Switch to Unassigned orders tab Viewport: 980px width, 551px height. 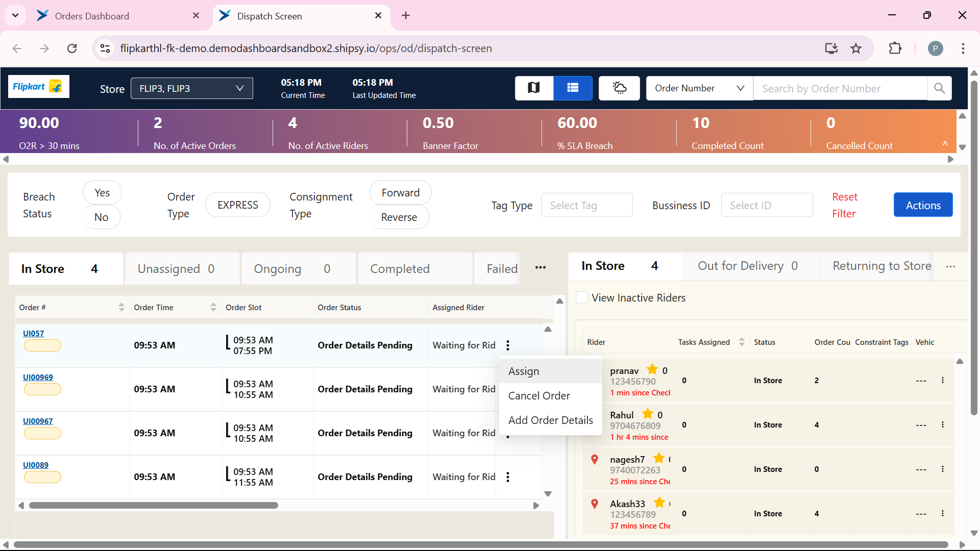coord(182,269)
